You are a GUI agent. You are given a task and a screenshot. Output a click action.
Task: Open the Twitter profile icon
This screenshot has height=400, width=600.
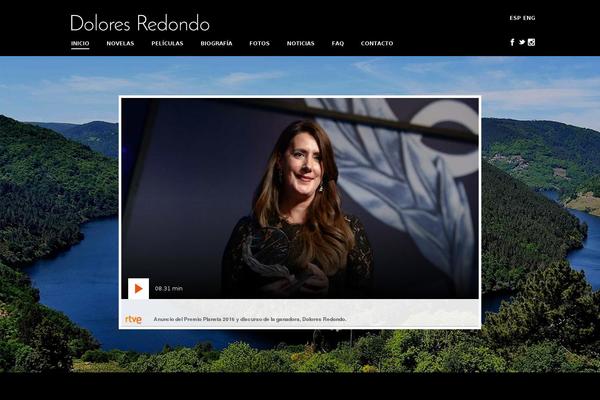[x=522, y=42]
